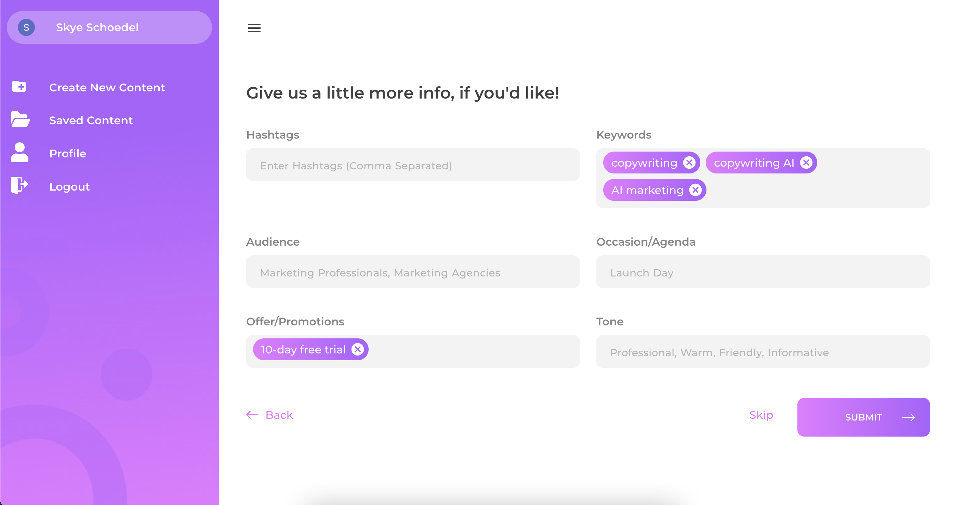Viewport: 980px width, 505px height.
Task: Click the Skip link
Action: click(x=761, y=415)
